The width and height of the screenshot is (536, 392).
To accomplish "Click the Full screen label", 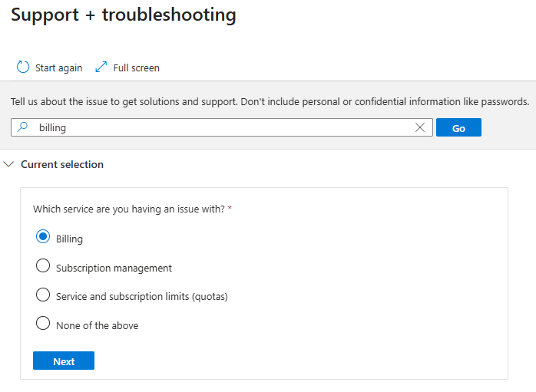I will point(137,68).
